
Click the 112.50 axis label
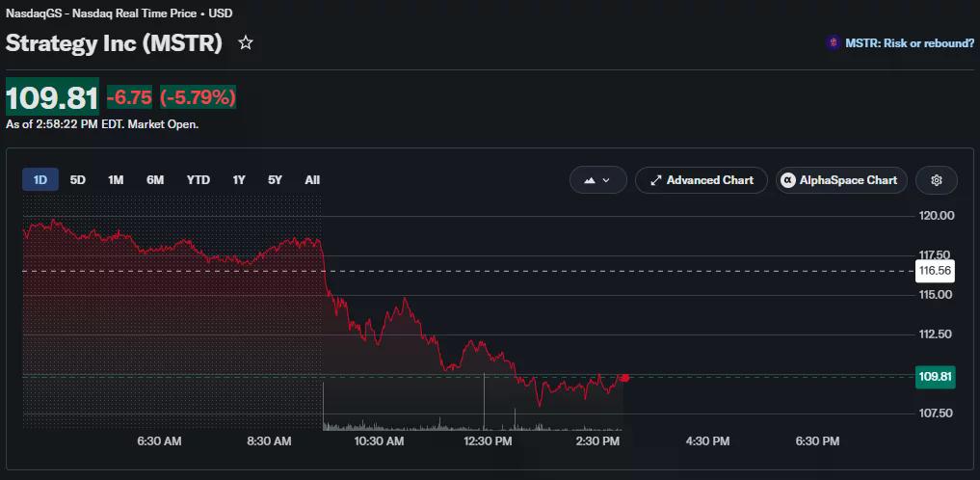coord(935,333)
